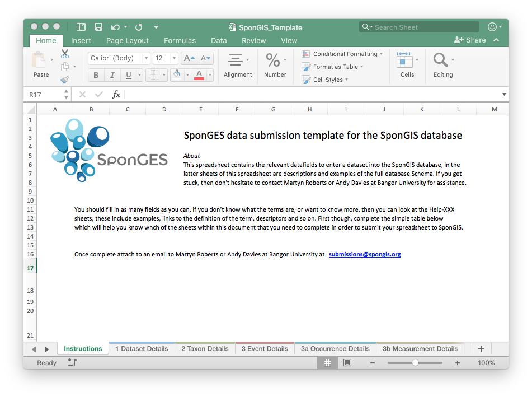Viewport: 532px width, 397px height.
Task: Open the View ribbon tab
Action: point(289,40)
